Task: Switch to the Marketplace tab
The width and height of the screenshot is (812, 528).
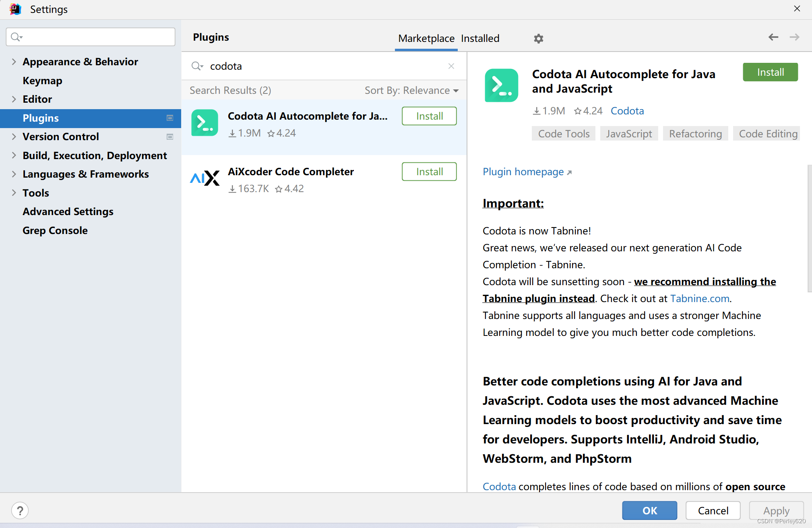Action: tap(426, 38)
